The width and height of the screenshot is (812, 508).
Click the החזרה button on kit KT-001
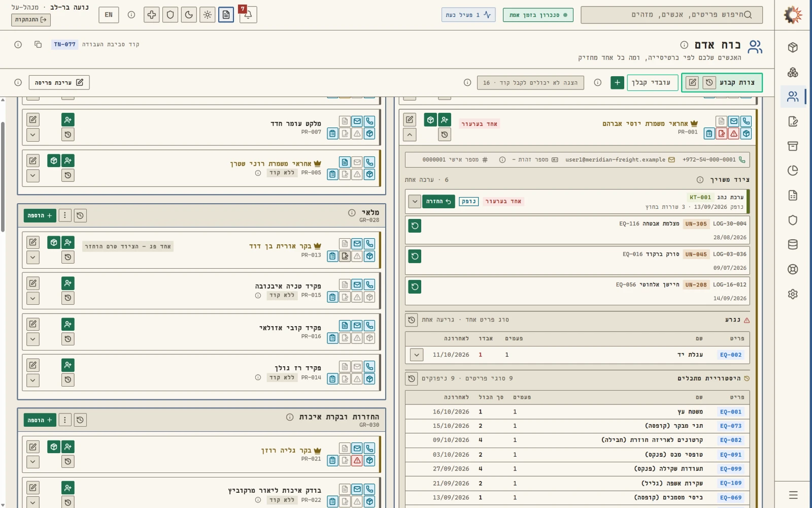click(438, 202)
